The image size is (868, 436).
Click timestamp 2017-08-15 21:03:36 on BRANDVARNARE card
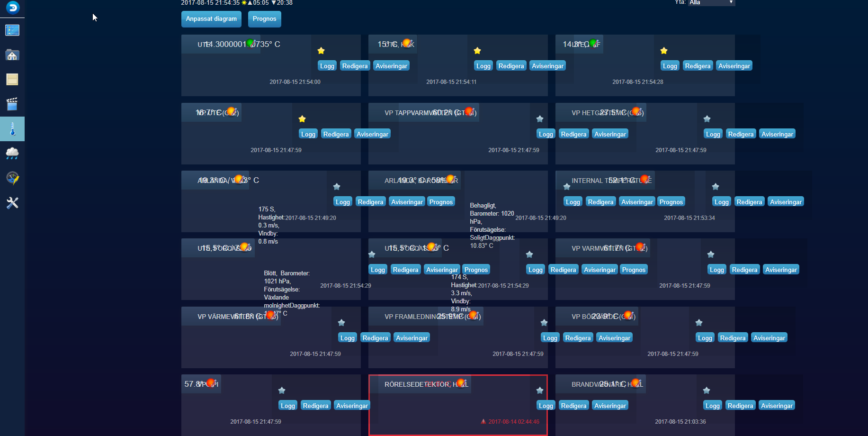(x=680, y=421)
